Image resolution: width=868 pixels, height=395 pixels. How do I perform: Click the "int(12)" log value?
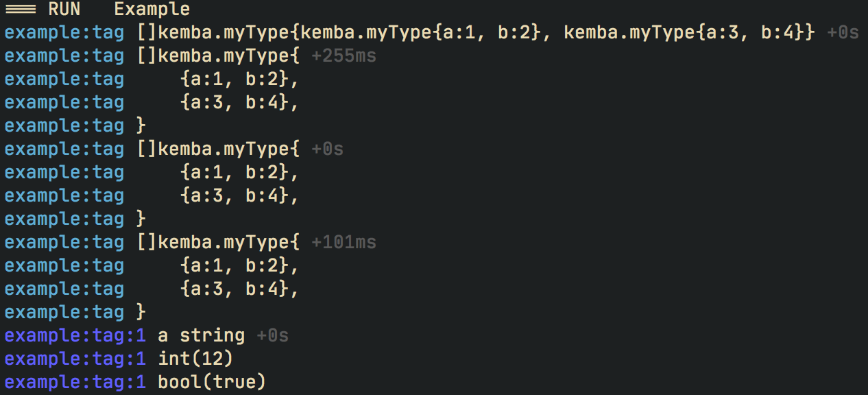pyautogui.click(x=196, y=359)
